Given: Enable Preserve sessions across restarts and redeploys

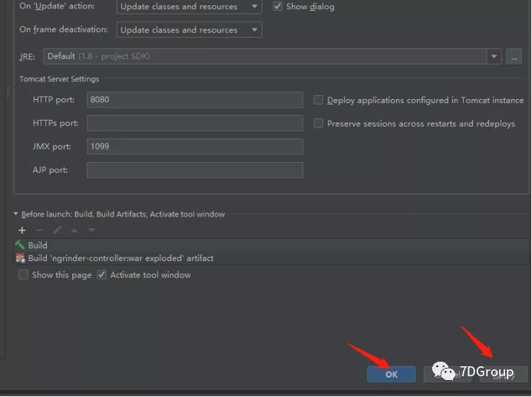Looking at the screenshot, I should pyautogui.click(x=319, y=123).
